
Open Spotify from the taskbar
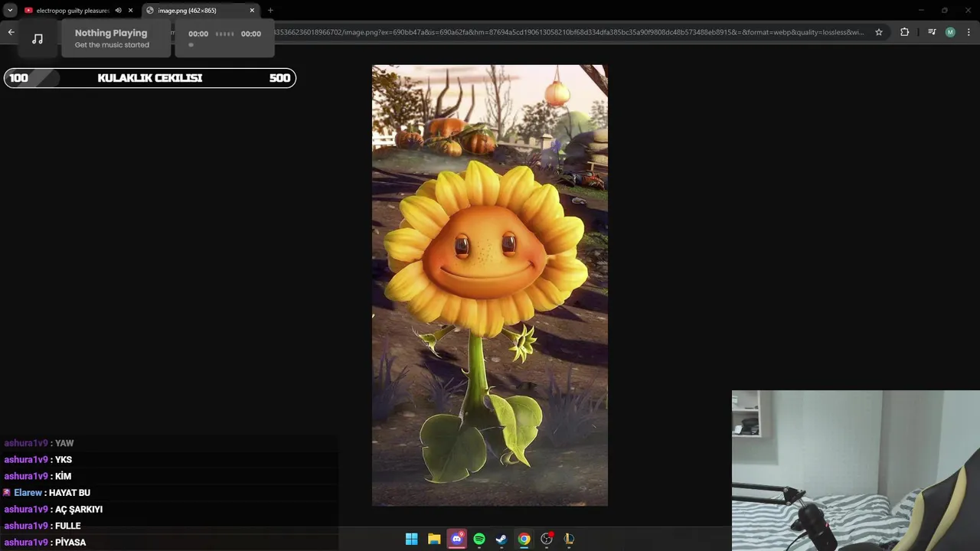[479, 539]
